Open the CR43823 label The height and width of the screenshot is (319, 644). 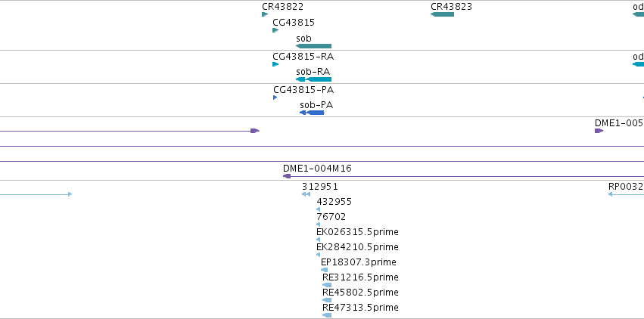[x=451, y=7]
